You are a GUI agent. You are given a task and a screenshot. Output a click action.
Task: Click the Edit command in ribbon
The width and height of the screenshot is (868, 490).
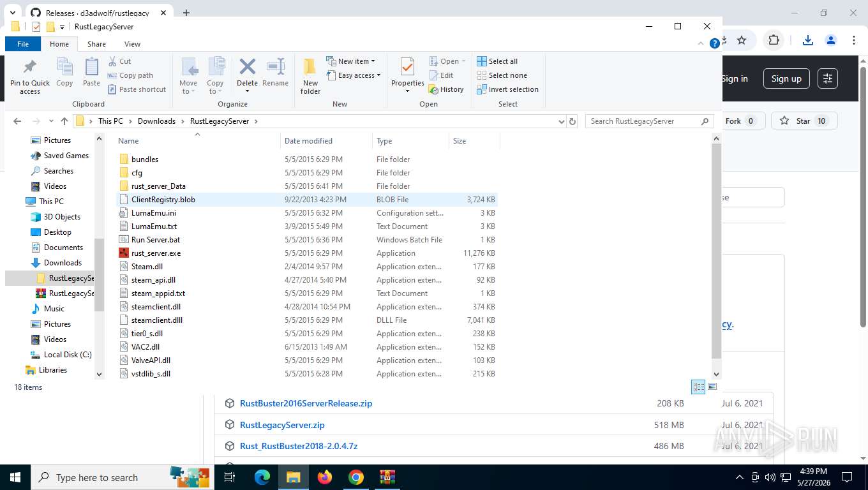(x=440, y=75)
